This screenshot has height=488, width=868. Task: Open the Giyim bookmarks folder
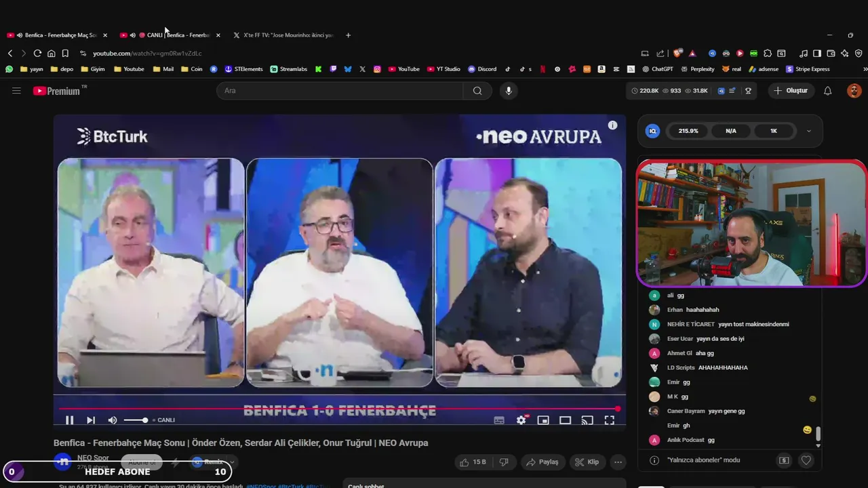93,69
